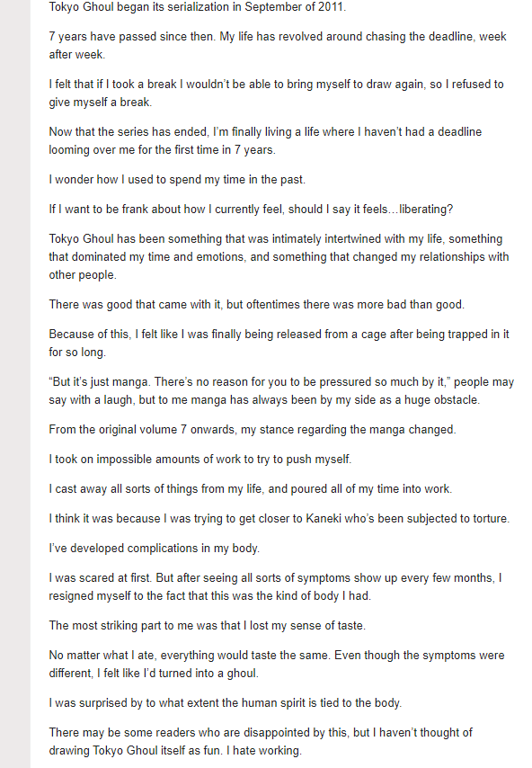
Task: Click the paragraph about being released from a cage
Action: (279, 343)
